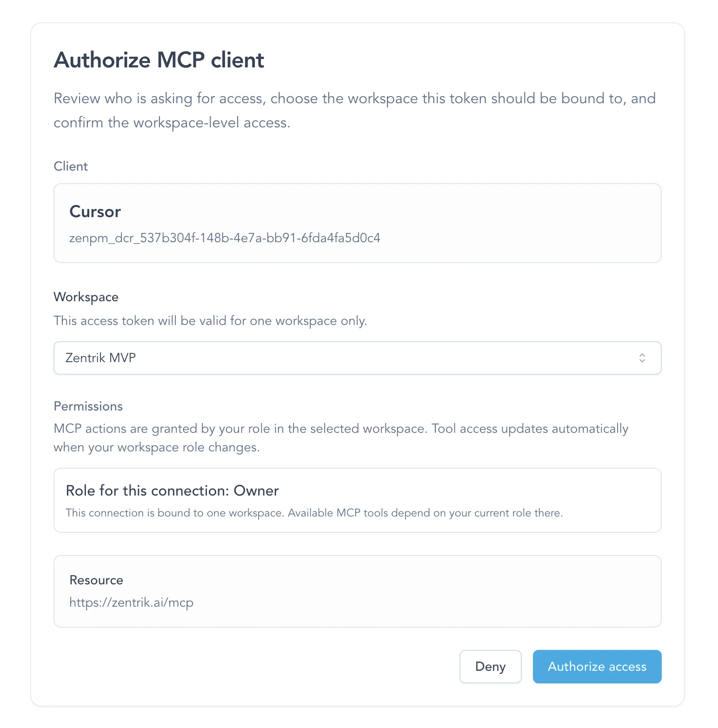Click the Deny button
The image size is (718, 728).
click(490, 666)
